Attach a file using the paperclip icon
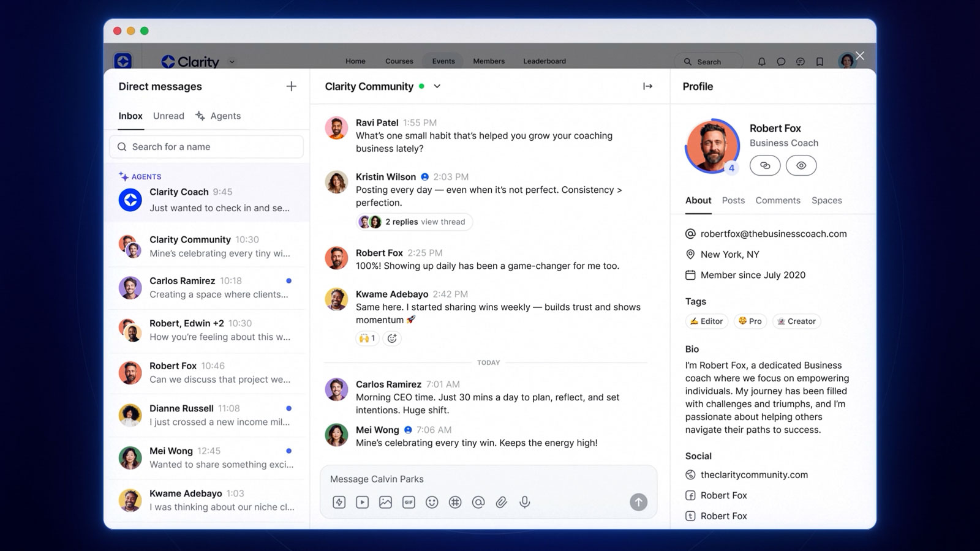Viewport: 980px width, 551px height. (502, 502)
